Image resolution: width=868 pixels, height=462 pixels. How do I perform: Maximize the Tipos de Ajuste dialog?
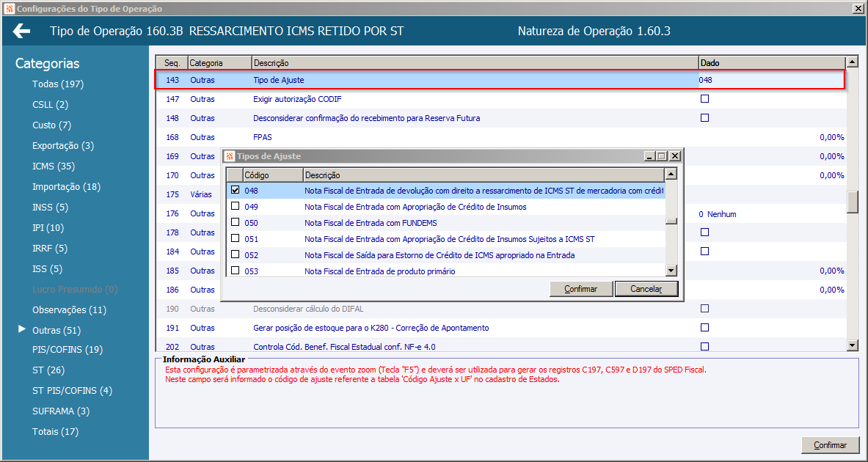click(x=661, y=157)
